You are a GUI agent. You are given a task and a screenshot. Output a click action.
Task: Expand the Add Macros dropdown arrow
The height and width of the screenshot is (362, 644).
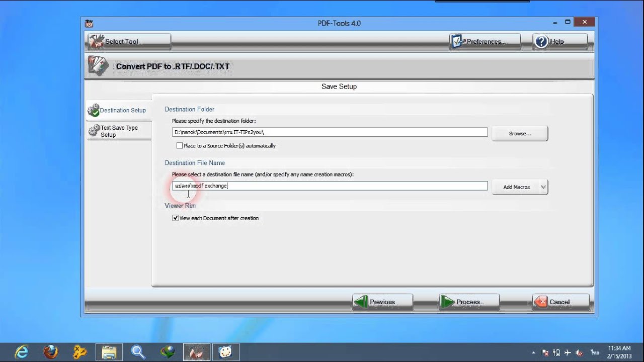coord(543,187)
